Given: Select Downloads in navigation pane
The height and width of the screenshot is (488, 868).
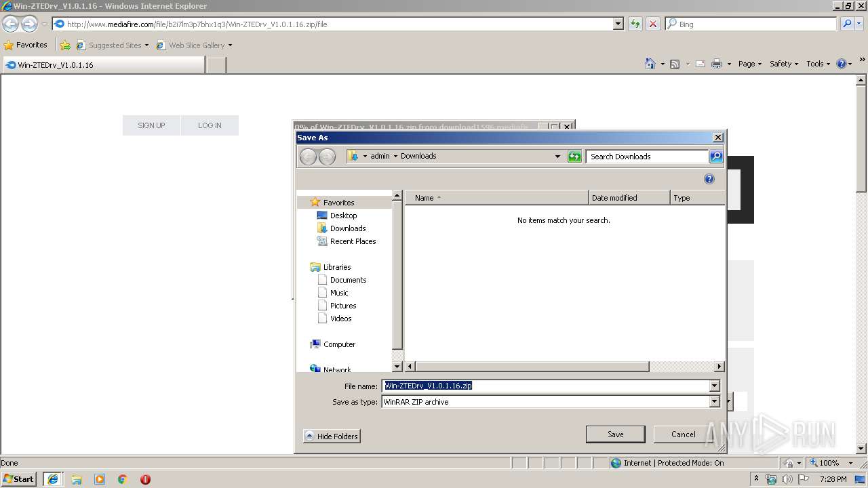Looking at the screenshot, I should [x=347, y=228].
